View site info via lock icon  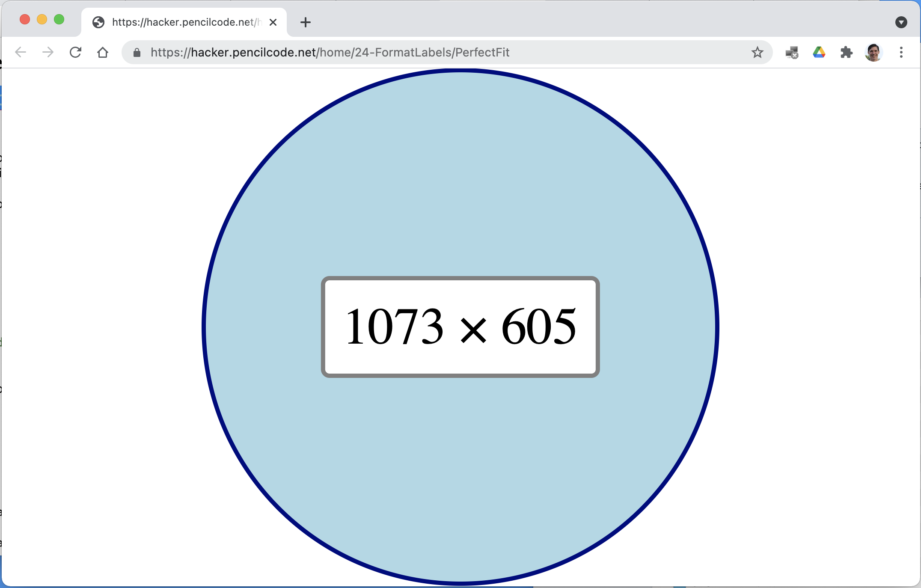pos(137,52)
